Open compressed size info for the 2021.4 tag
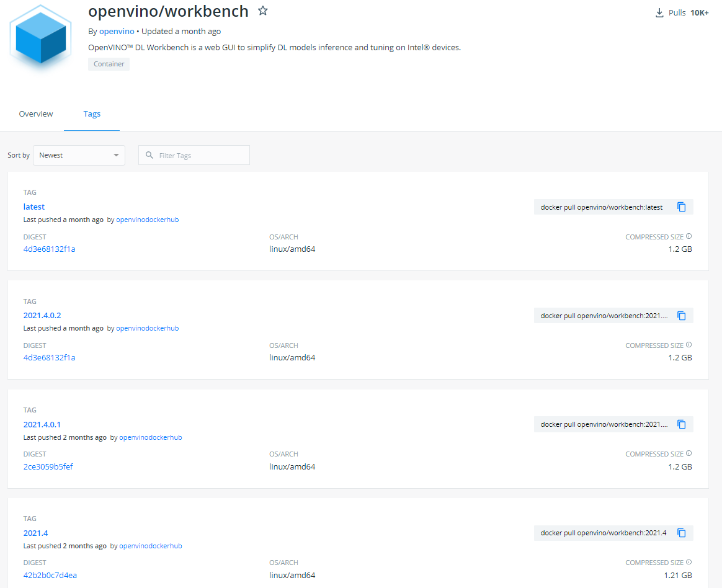This screenshot has height=588, width=722. click(x=689, y=562)
